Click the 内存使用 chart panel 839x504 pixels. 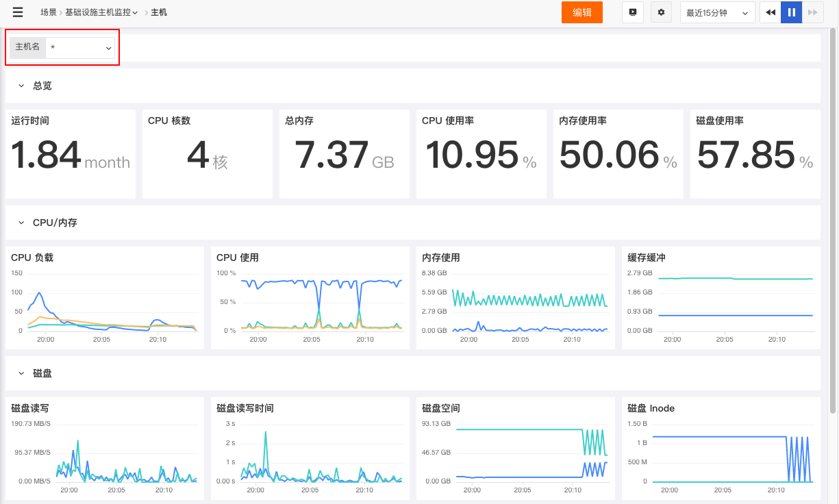516,298
